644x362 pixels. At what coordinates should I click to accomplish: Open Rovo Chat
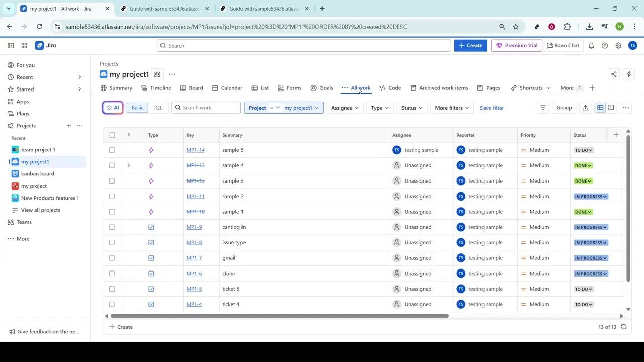coord(563,45)
